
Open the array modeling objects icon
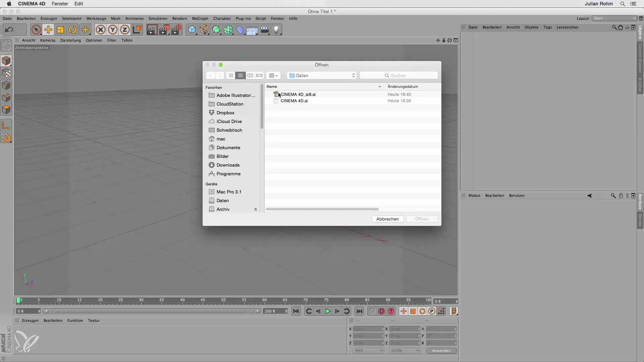(228, 29)
